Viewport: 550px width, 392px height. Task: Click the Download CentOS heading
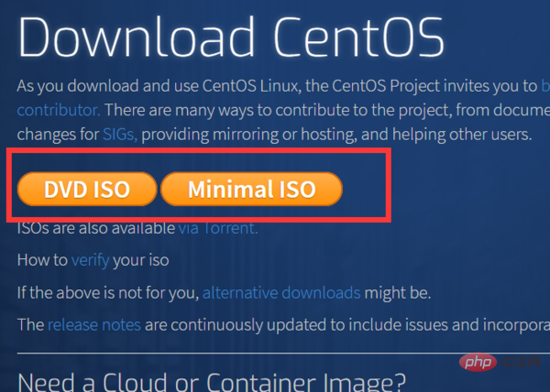[230, 38]
